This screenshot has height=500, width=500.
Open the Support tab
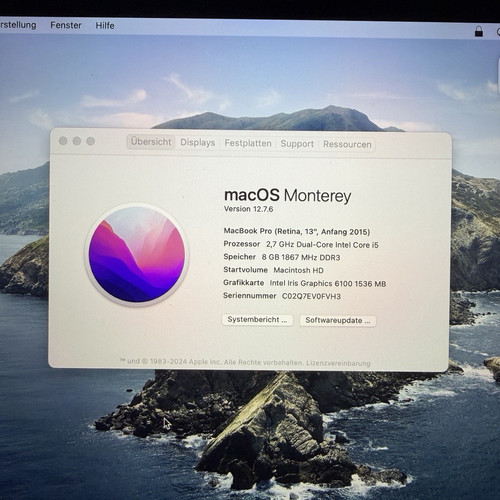point(297,144)
